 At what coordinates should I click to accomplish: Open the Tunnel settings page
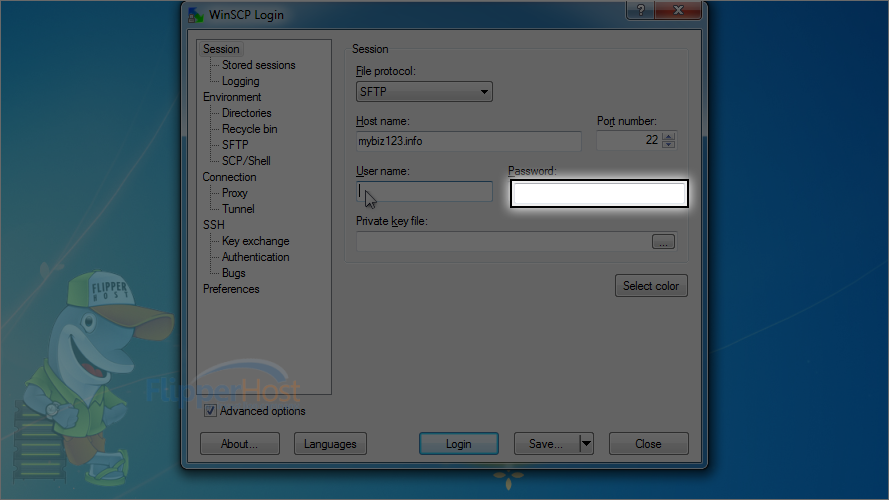[x=238, y=209]
